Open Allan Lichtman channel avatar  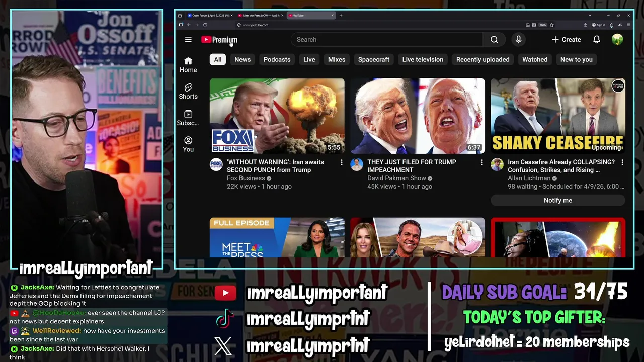pos(497,165)
